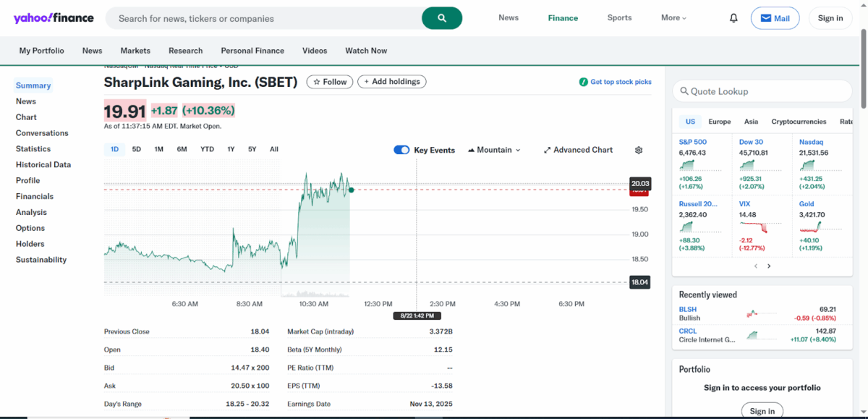Switch to the Europe markets tab

pos(720,122)
